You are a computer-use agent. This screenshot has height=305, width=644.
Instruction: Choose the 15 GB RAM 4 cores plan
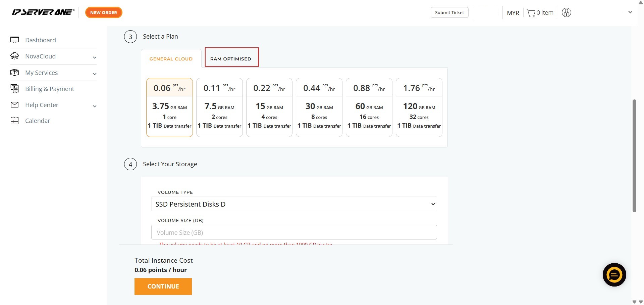[269, 107]
